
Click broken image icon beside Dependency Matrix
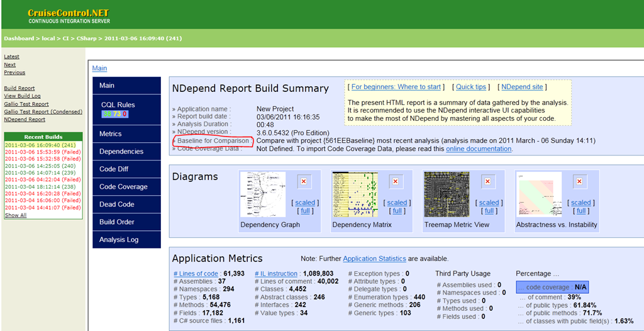pyautogui.click(x=396, y=181)
